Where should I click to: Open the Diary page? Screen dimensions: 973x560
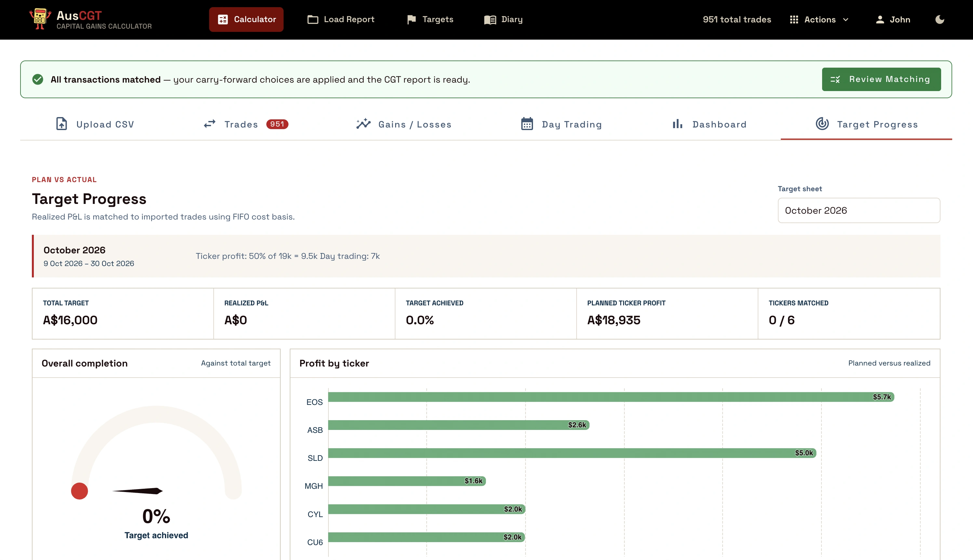503,20
